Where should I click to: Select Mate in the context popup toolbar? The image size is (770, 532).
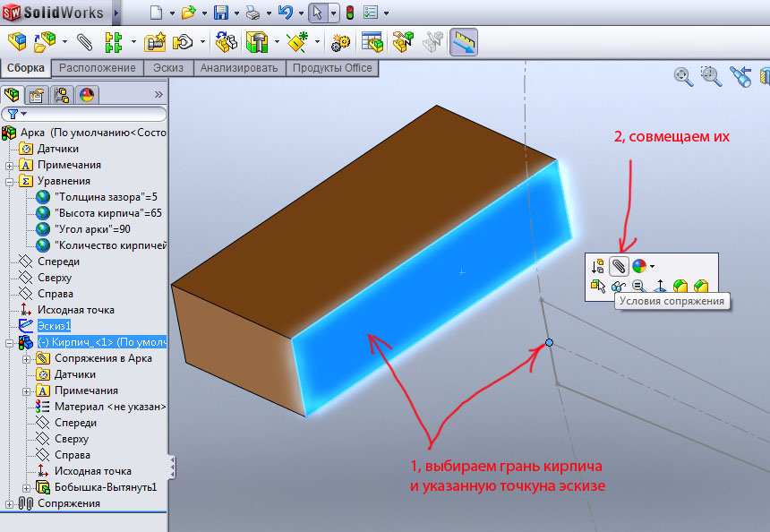tap(619, 266)
